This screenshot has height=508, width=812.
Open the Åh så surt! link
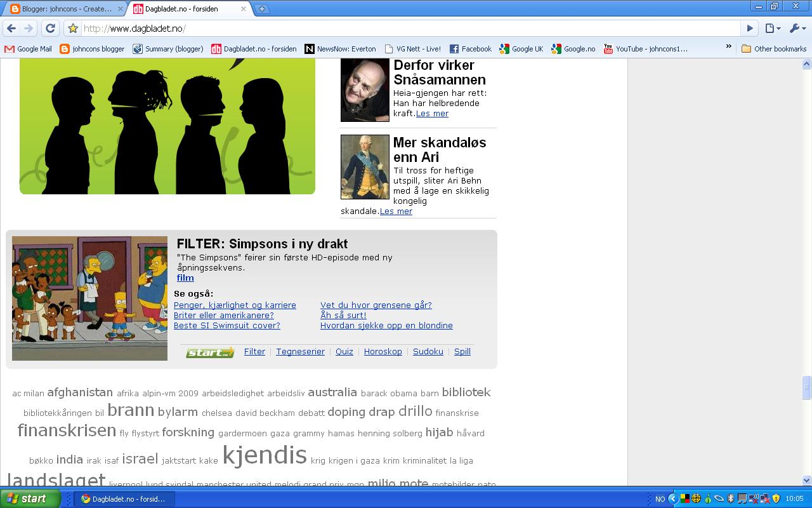343,315
